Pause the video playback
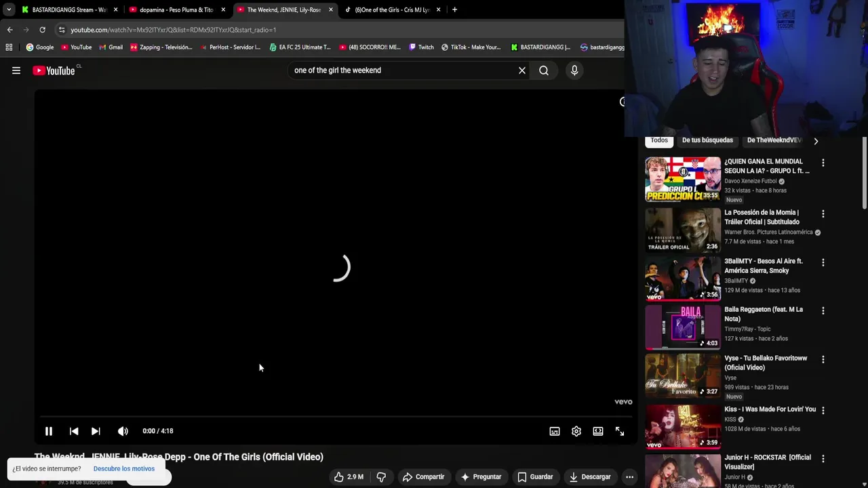The image size is (868, 488). point(49,431)
